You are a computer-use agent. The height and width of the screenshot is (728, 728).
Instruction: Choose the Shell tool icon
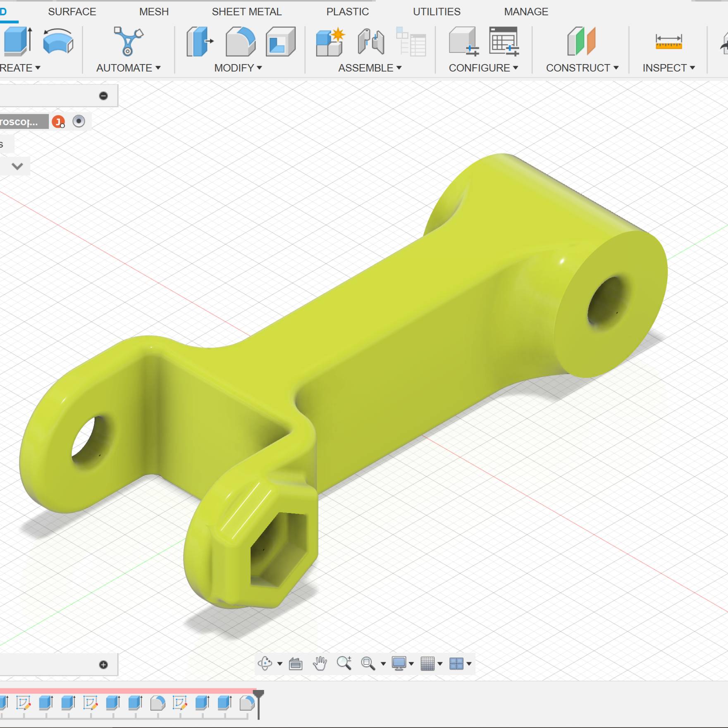coord(280,41)
